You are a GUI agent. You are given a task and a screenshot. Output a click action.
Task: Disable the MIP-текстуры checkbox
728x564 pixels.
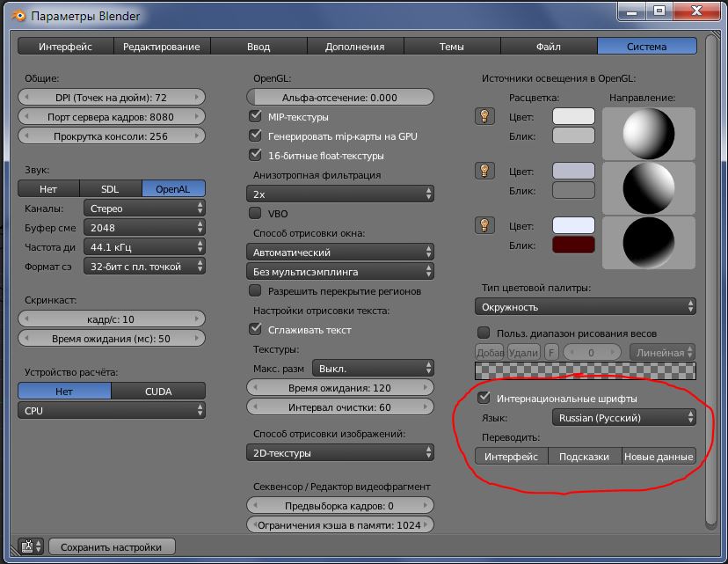click(x=255, y=116)
